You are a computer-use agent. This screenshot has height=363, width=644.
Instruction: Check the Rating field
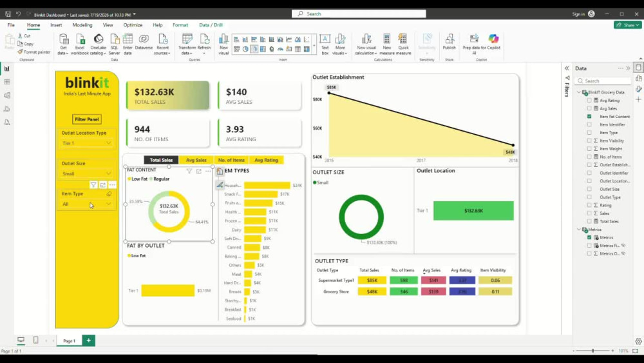pyautogui.click(x=589, y=205)
